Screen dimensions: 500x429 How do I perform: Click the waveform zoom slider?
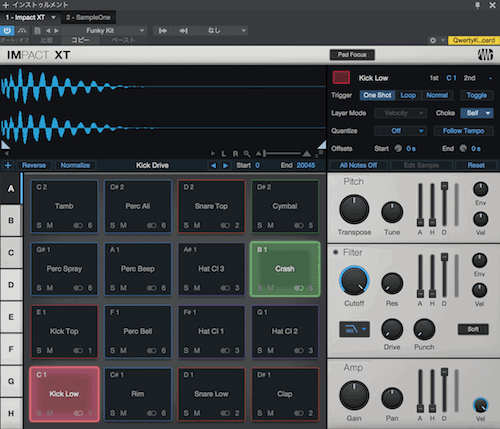click(x=283, y=154)
